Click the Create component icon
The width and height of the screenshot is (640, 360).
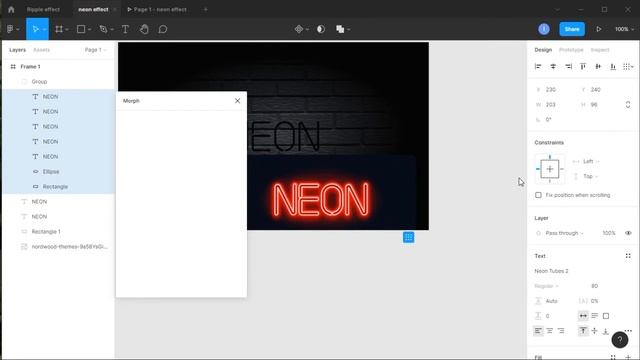[299, 29]
